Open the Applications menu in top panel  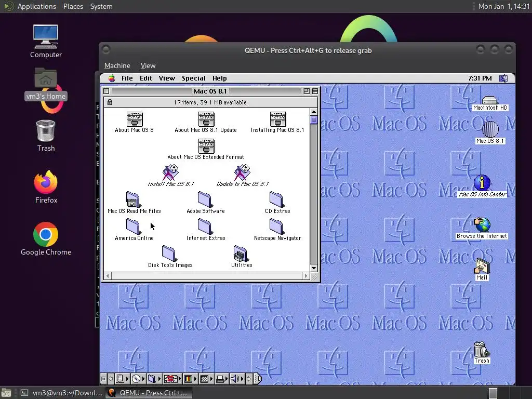click(37, 6)
